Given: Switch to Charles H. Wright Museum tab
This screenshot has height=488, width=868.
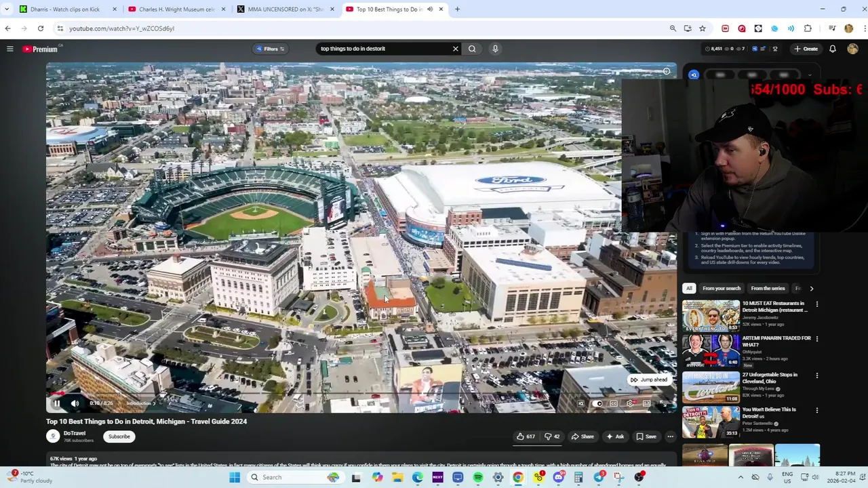Looking at the screenshot, I should 176,9.
